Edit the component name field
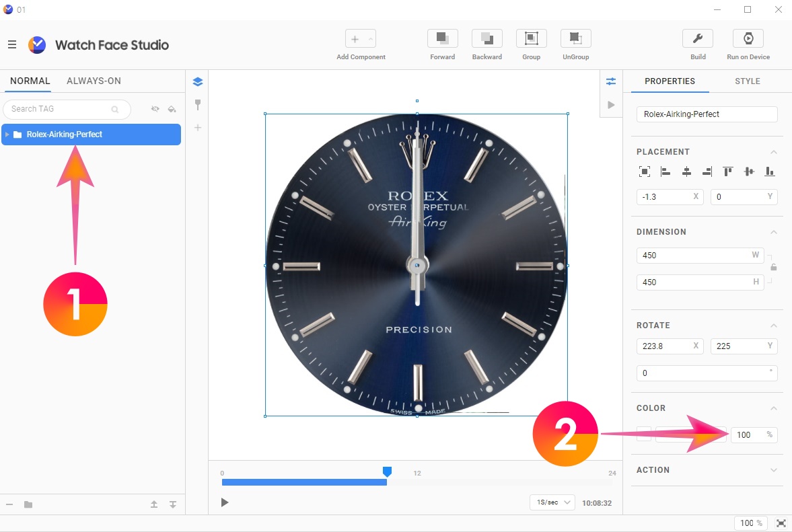 707,114
